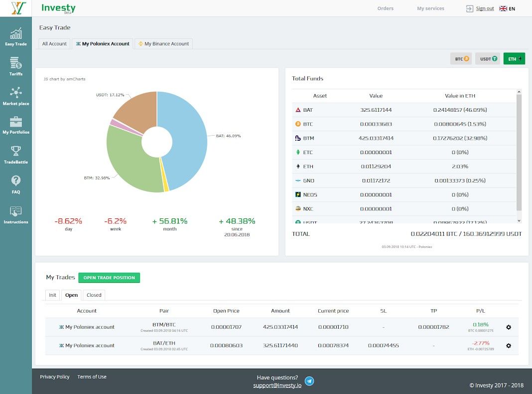Show the Open trades tab
532x394 pixels.
(72, 295)
